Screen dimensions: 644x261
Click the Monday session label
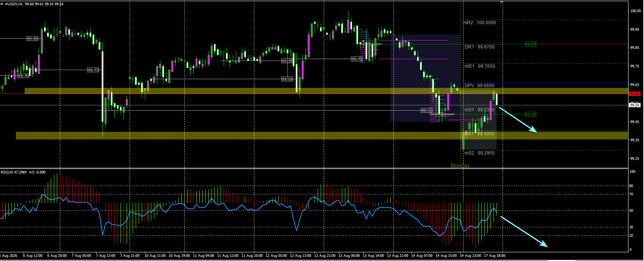click(x=460, y=166)
